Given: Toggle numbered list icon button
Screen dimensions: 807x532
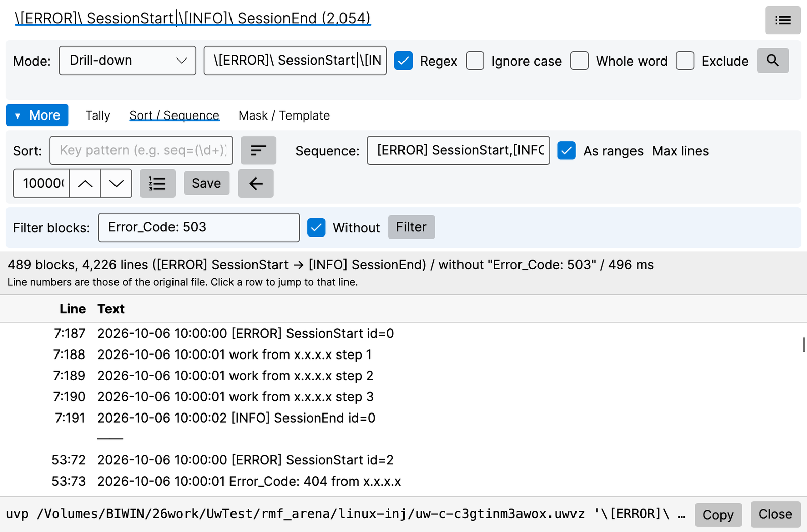Looking at the screenshot, I should click(x=157, y=183).
